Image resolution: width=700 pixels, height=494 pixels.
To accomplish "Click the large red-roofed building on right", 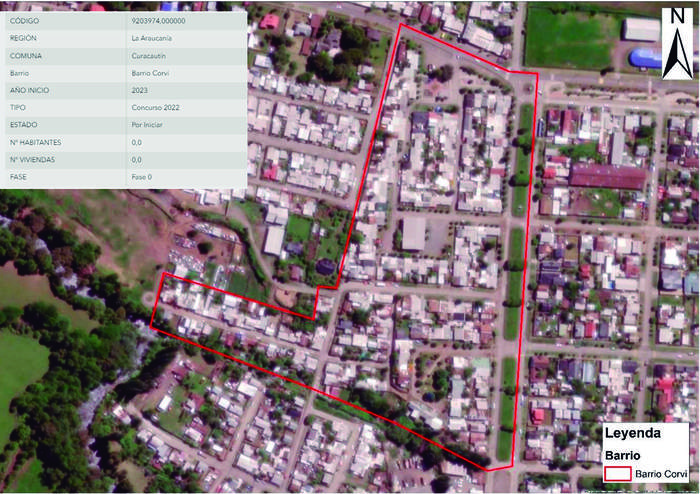I will (607, 178).
